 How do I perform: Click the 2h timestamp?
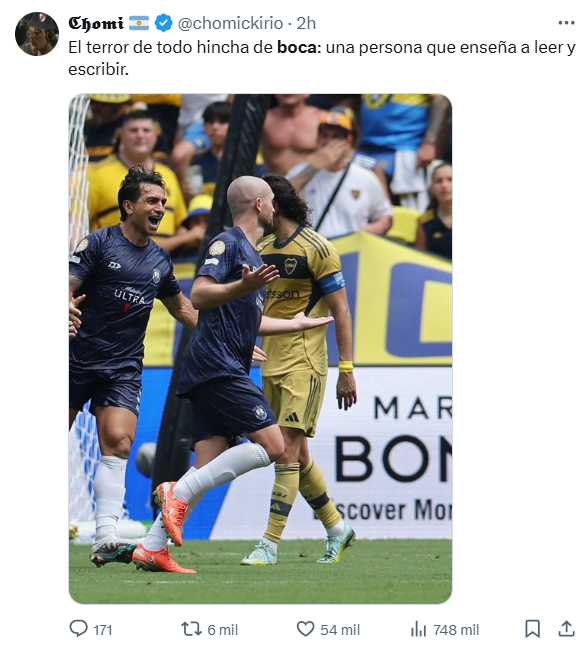tap(306, 24)
